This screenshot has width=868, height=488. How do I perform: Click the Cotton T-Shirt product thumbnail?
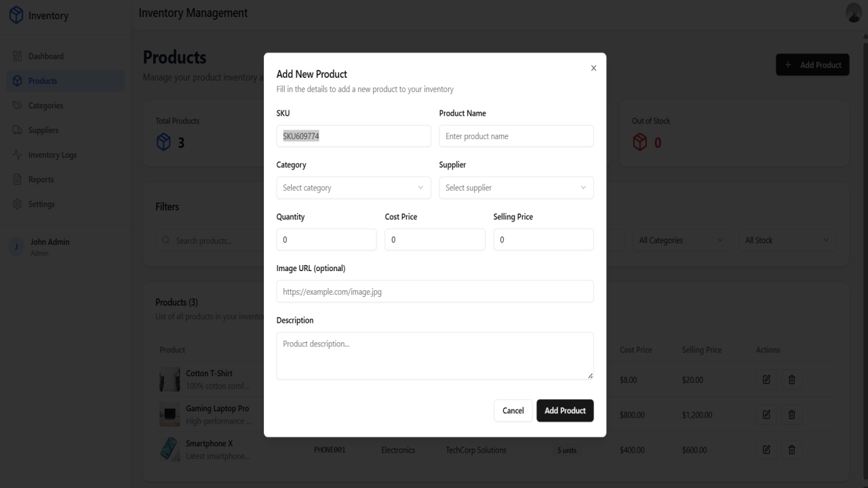170,380
